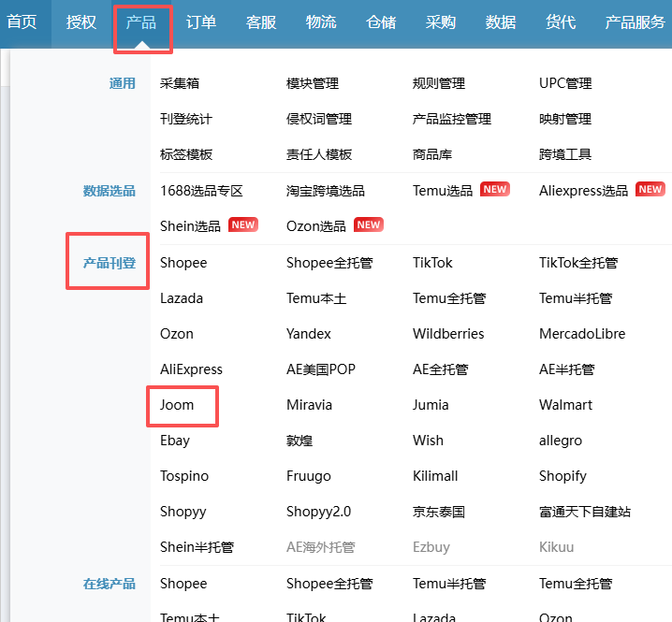Image resolution: width=672 pixels, height=622 pixels.
Task: Select the 数据 top navigation item
Action: click(501, 22)
